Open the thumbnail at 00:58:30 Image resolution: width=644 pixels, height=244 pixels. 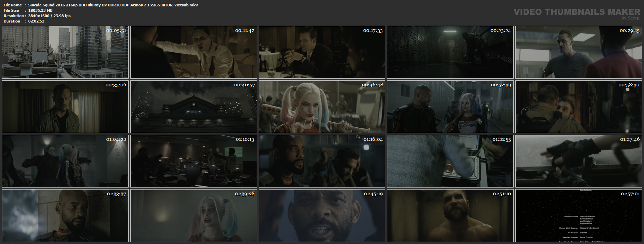coord(578,107)
